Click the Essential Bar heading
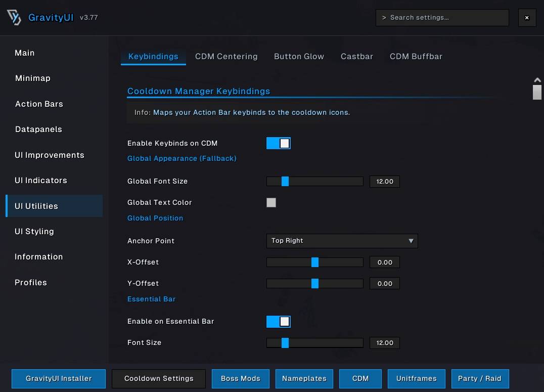544x392 pixels. coord(151,299)
